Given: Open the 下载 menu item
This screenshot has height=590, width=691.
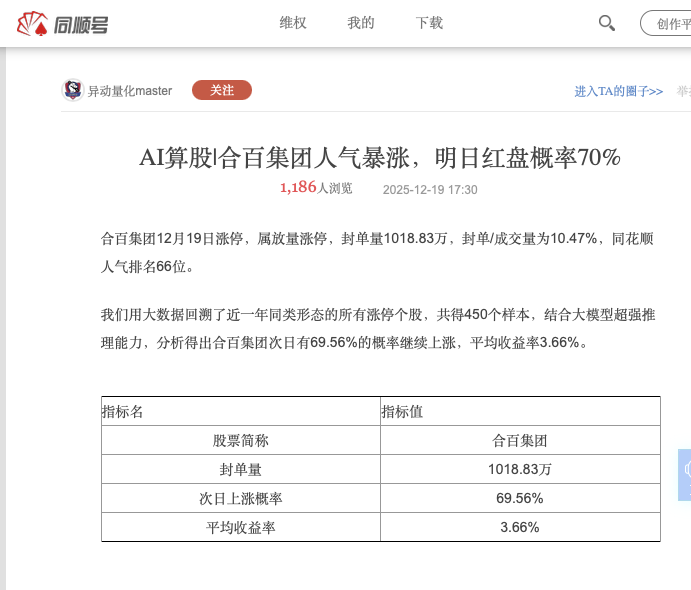Looking at the screenshot, I should click(429, 22).
